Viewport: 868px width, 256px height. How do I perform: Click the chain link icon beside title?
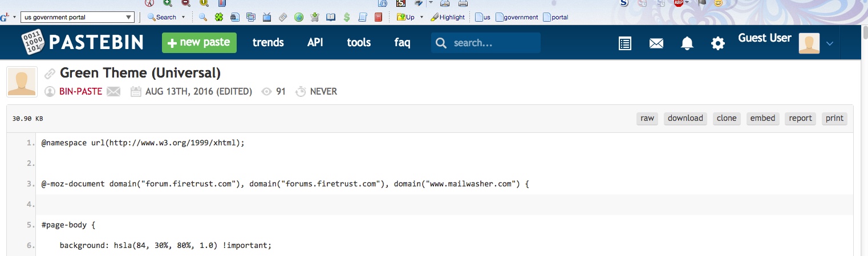click(x=50, y=74)
